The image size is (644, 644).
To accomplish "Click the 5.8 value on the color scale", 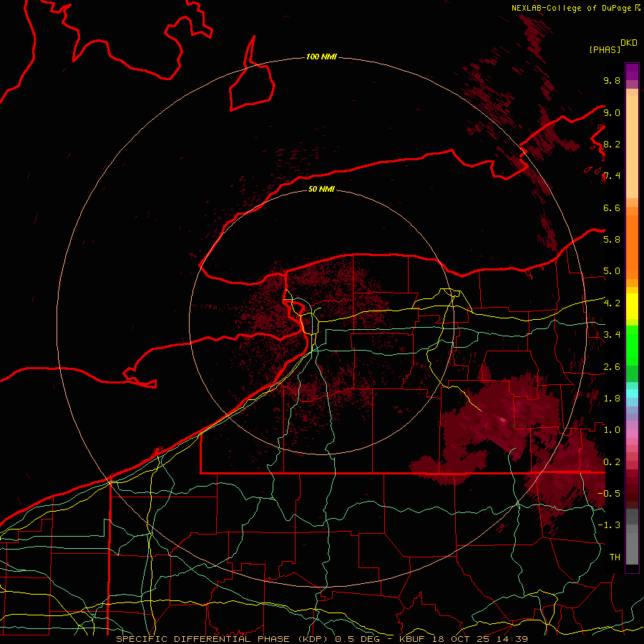I will [x=612, y=239].
